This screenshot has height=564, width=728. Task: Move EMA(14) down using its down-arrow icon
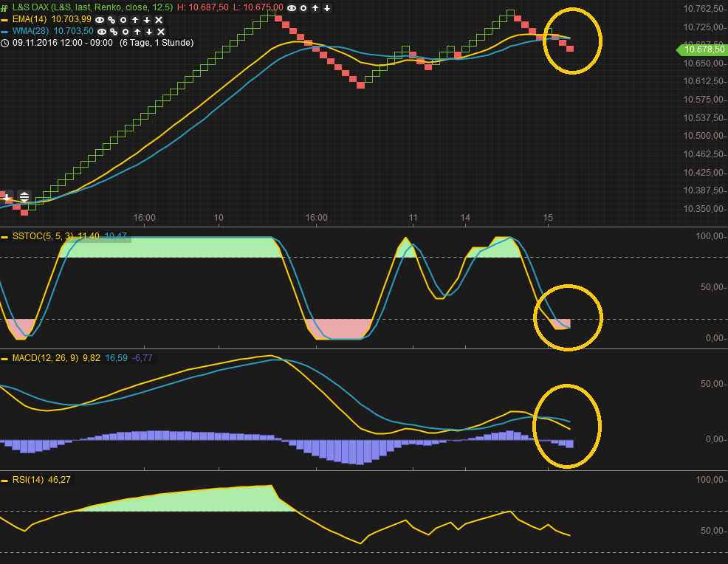pyautogui.click(x=148, y=21)
